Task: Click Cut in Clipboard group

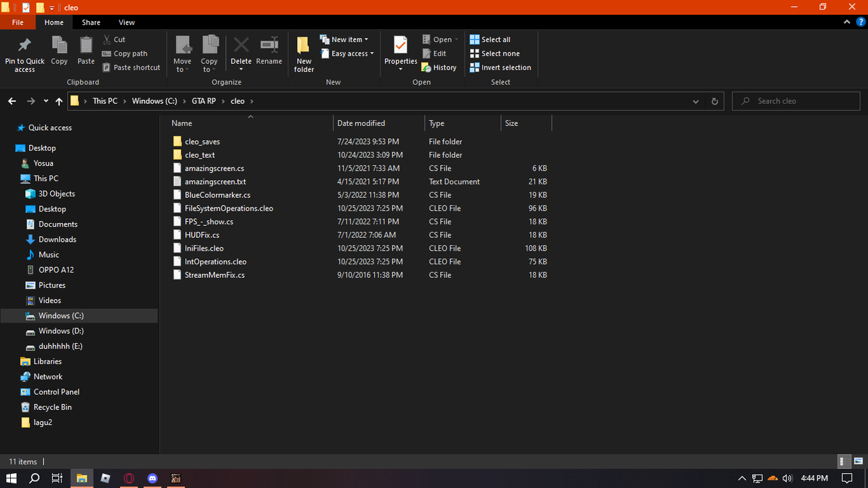Action: (x=114, y=39)
